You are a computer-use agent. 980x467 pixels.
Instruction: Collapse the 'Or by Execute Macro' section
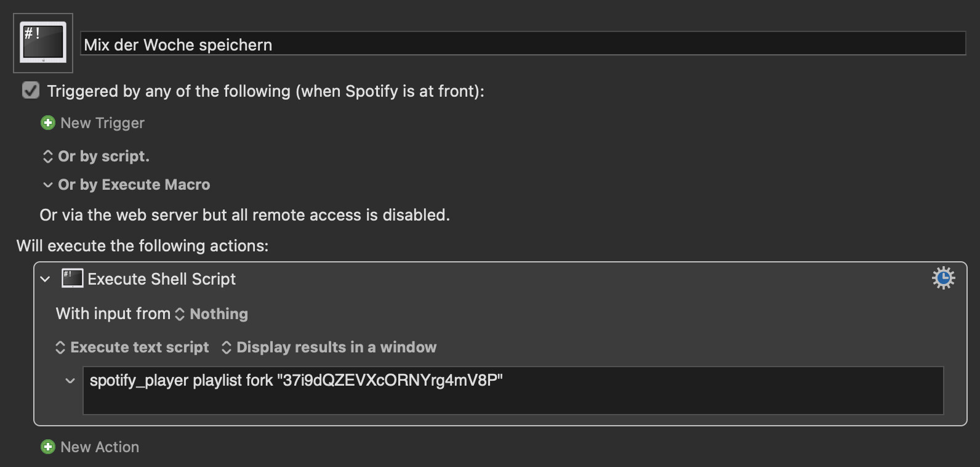click(x=48, y=185)
